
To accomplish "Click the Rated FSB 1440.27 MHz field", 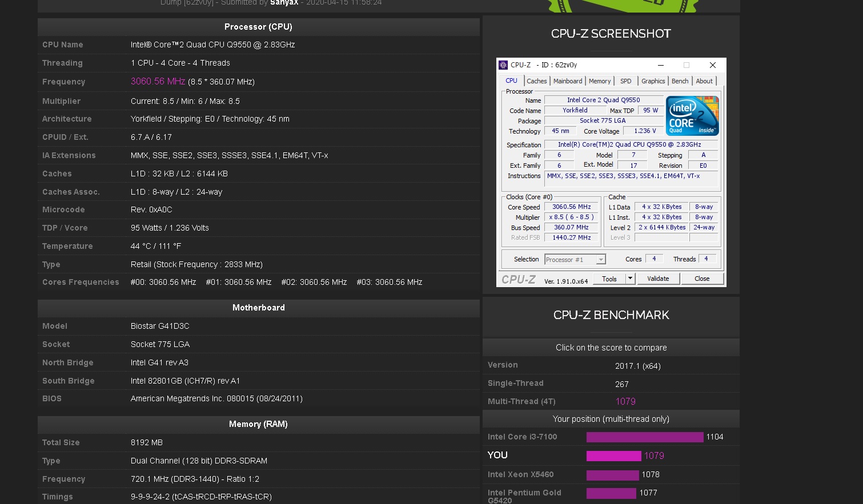I will click(x=571, y=238).
